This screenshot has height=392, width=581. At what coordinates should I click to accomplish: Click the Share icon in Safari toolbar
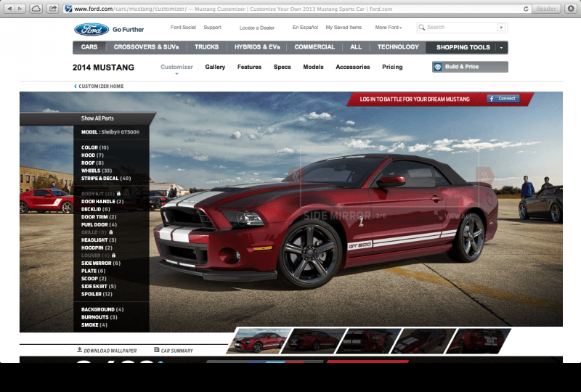point(53,9)
